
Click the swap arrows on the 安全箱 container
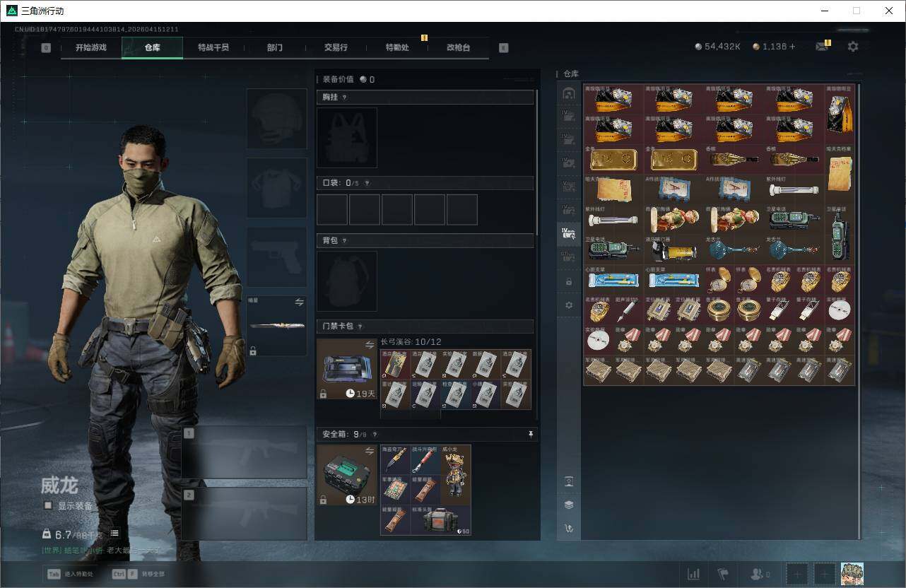coord(370,451)
